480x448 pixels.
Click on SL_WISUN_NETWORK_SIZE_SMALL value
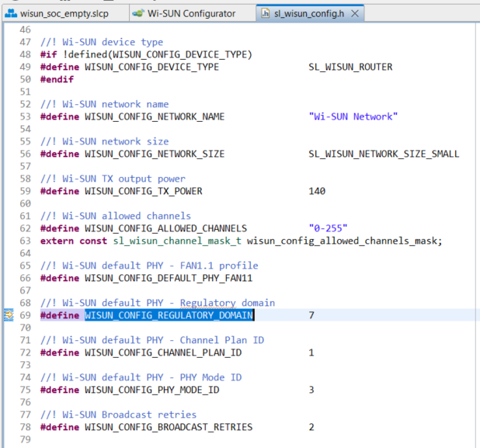click(383, 154)
